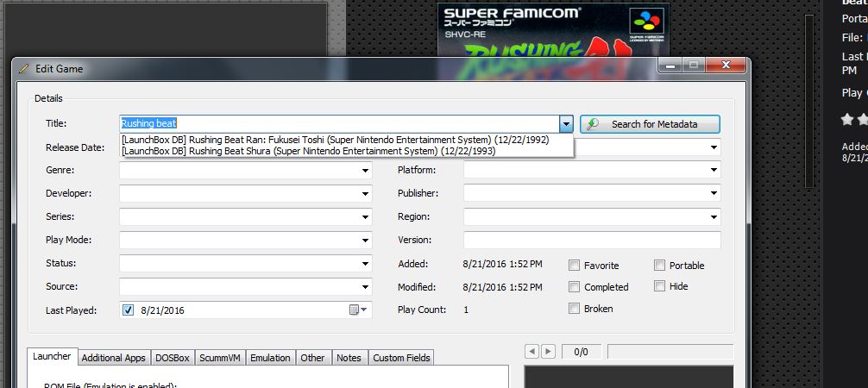The width and height of the screenshot is (868, 388).
Task: Click the scrollbar in LaunchBox details panel
Action: (808, 103)
